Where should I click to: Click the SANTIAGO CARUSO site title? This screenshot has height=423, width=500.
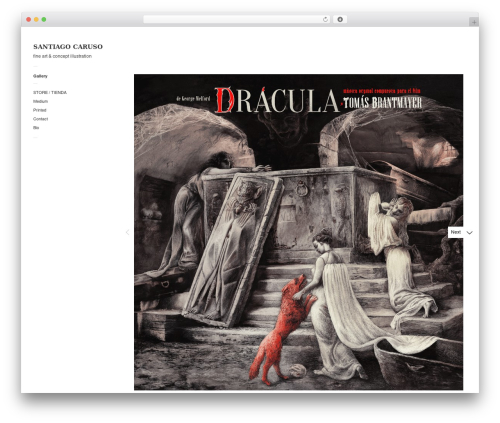coord(68,47)
